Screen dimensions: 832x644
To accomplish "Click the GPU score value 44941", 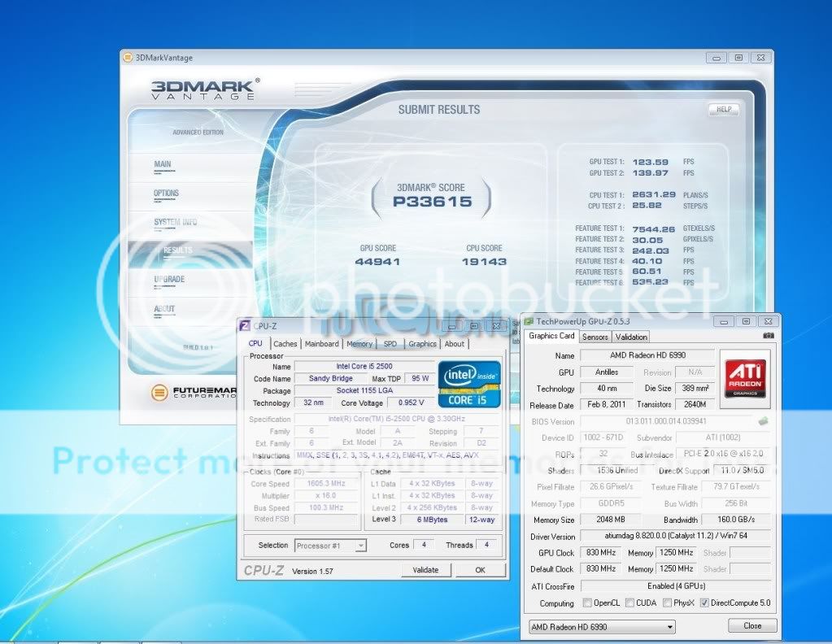I will (x=377, y=262).
